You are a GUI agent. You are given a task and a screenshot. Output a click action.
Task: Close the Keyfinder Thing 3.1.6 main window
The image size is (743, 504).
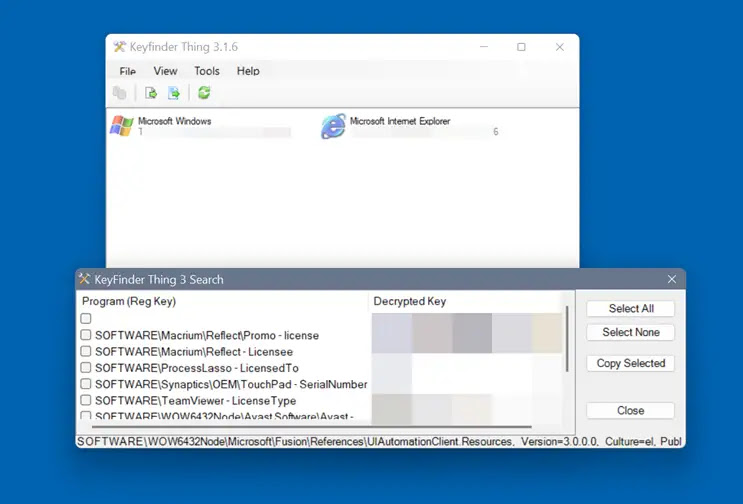pos(560,47)
